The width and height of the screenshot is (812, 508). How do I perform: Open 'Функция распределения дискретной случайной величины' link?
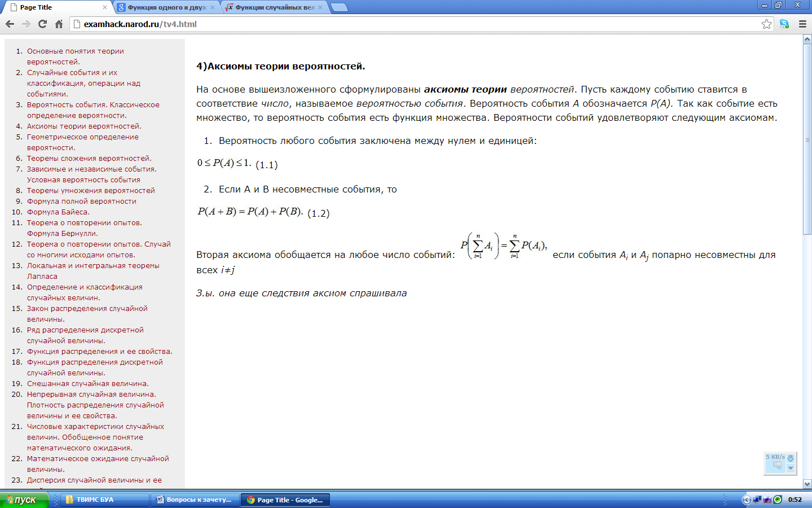click(95, 367)
